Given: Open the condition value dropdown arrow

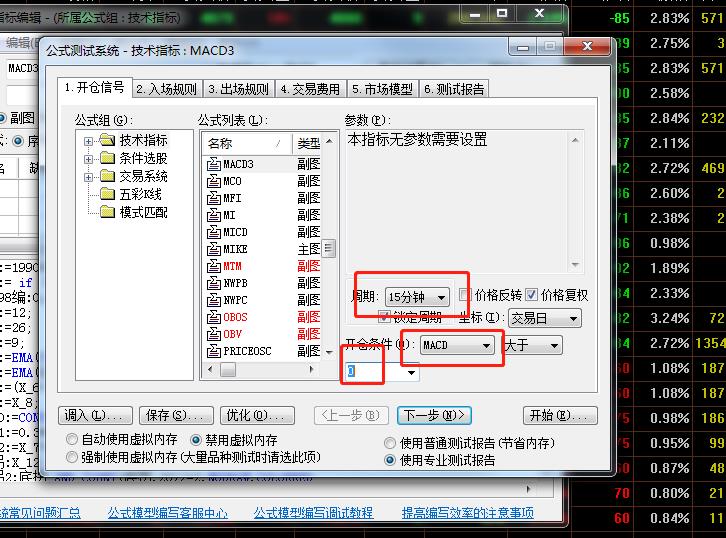Looking at the screenshot, I should pyautogui.click(x=411, y=372).
